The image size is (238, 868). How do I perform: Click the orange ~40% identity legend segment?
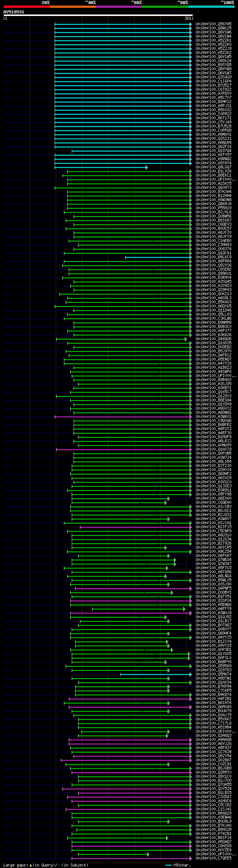click(x=73, y=7)
